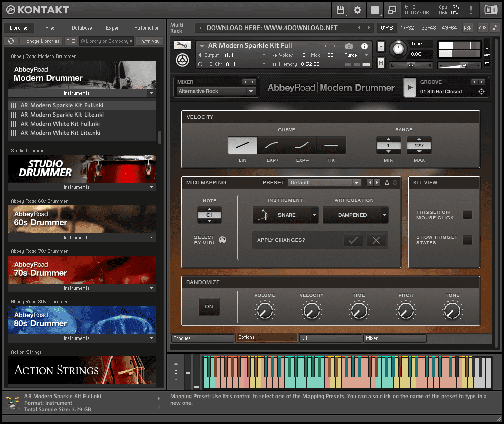Open the Grooves page tab
The height and width of the screenshot is (424, 504).
[202, 338]
